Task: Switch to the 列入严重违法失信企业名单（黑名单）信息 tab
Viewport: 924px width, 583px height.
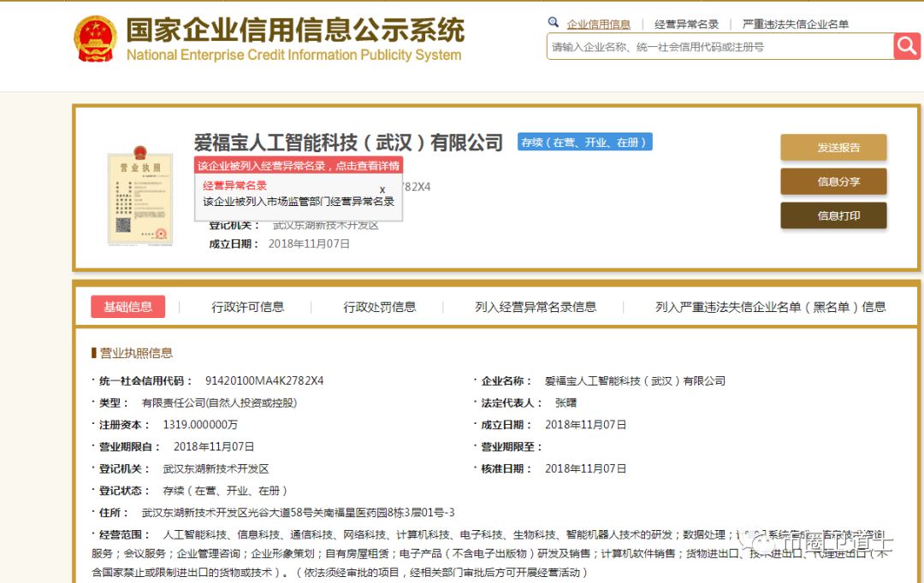Action: [x=771, y=307]
